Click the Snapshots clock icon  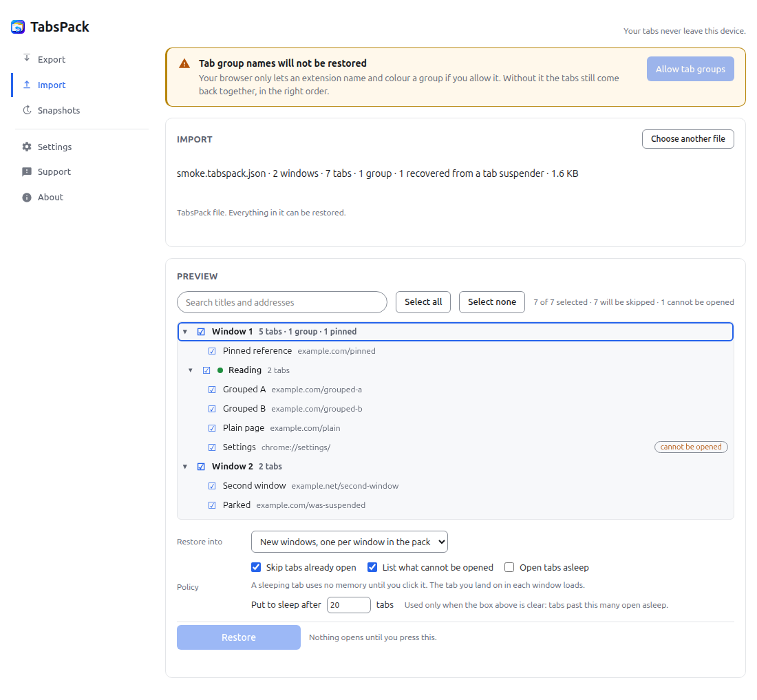[x=27, y=110]
